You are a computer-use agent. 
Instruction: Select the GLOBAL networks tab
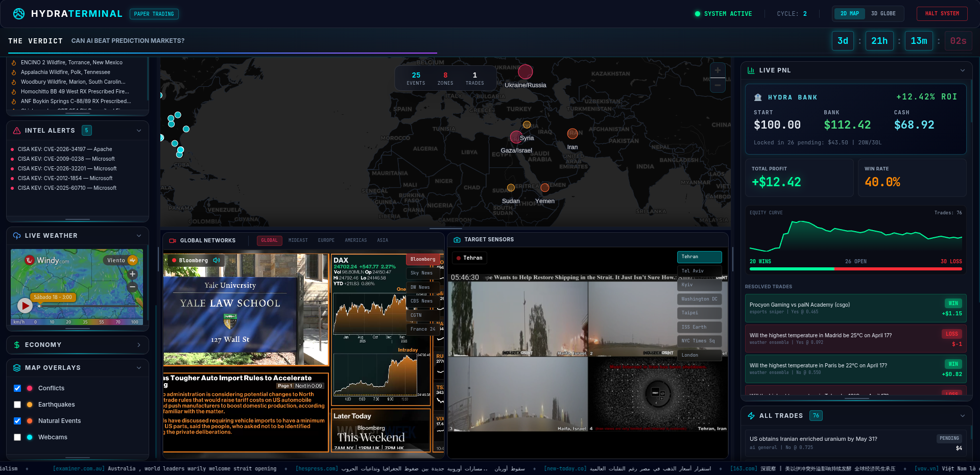[x=269, y=240]
